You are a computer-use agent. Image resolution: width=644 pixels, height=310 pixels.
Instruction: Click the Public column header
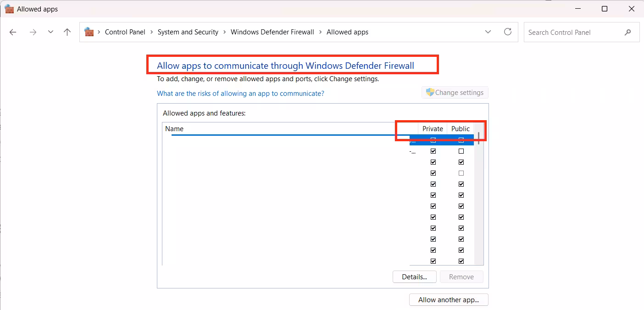point(461,129)
